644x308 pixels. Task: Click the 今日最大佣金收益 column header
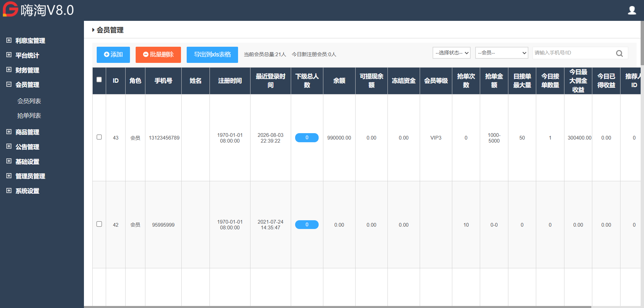[x=578, y=81]
